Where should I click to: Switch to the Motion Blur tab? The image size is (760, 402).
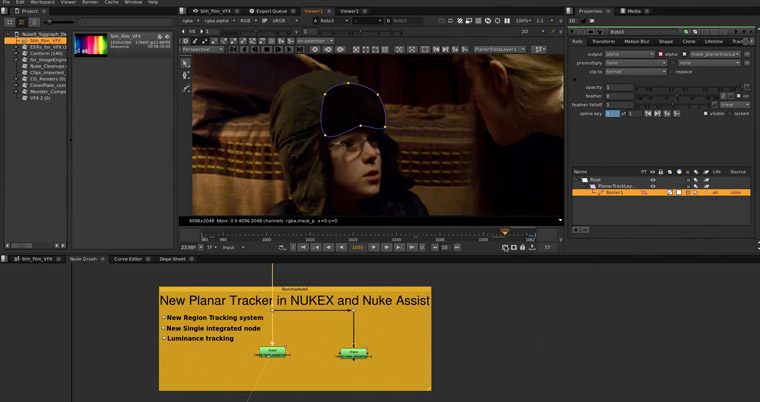click(x=636, y=41)
